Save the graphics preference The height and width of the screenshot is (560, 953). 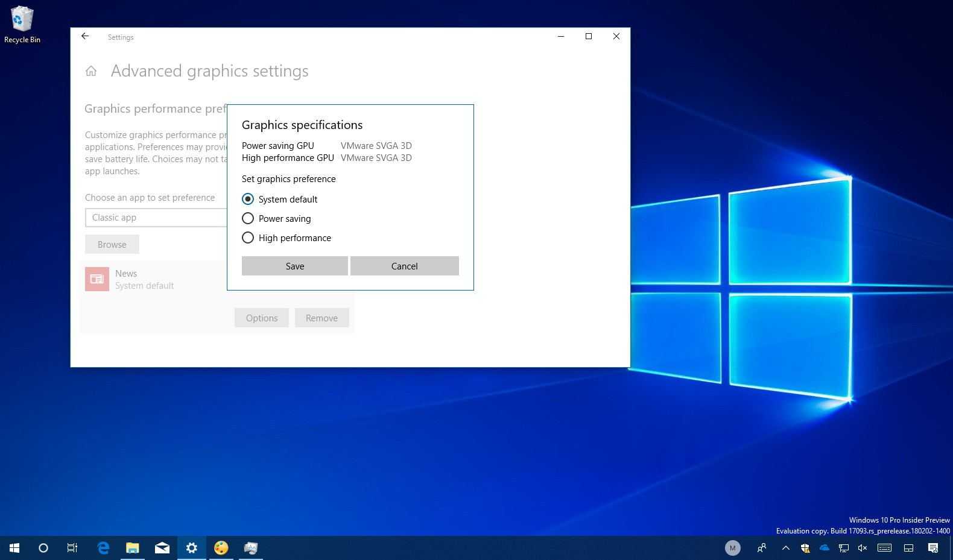coord(294,266)
